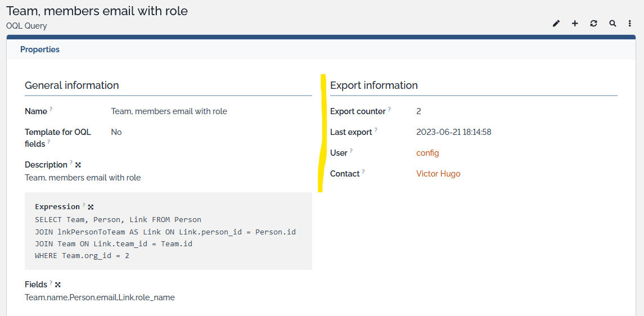Click the help icon next to Contact
644x316 pixels.
[363, 171]
